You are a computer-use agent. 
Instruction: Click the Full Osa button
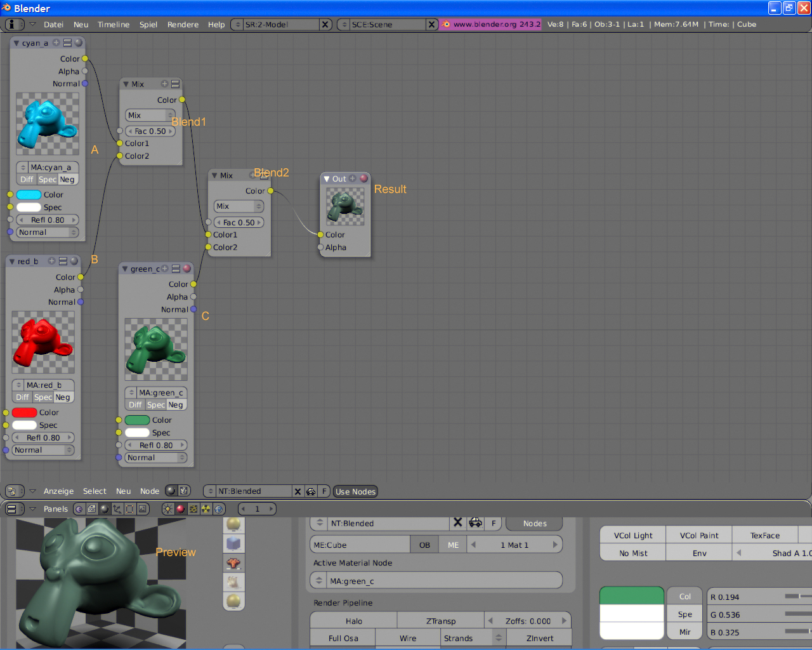343,638
